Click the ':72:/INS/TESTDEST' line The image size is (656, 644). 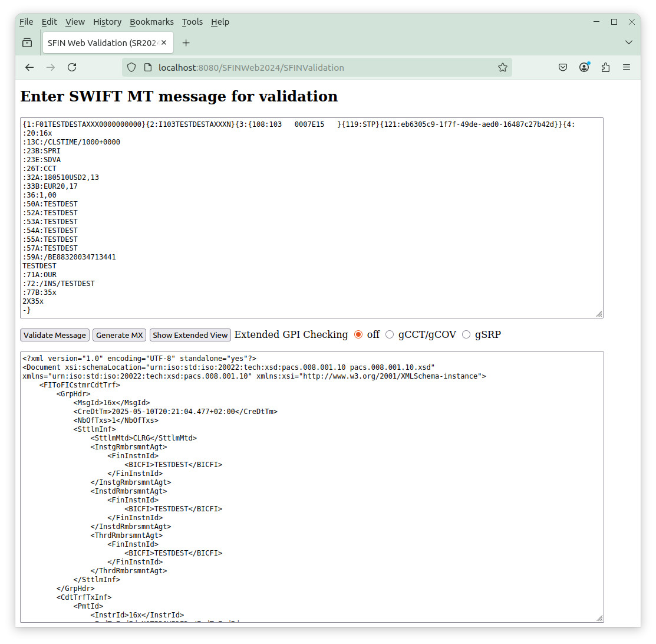tap(58, 284)
